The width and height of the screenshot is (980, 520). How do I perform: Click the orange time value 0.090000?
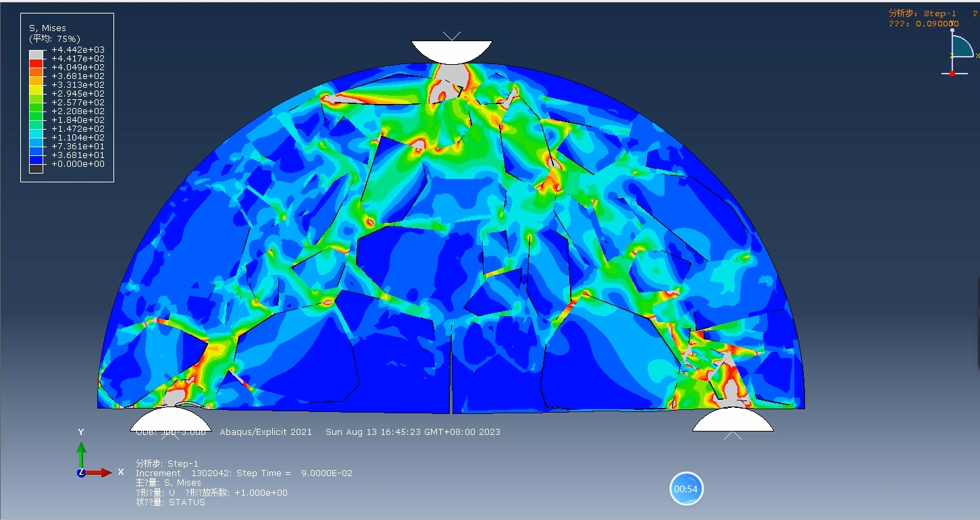[x=937, y=24]
